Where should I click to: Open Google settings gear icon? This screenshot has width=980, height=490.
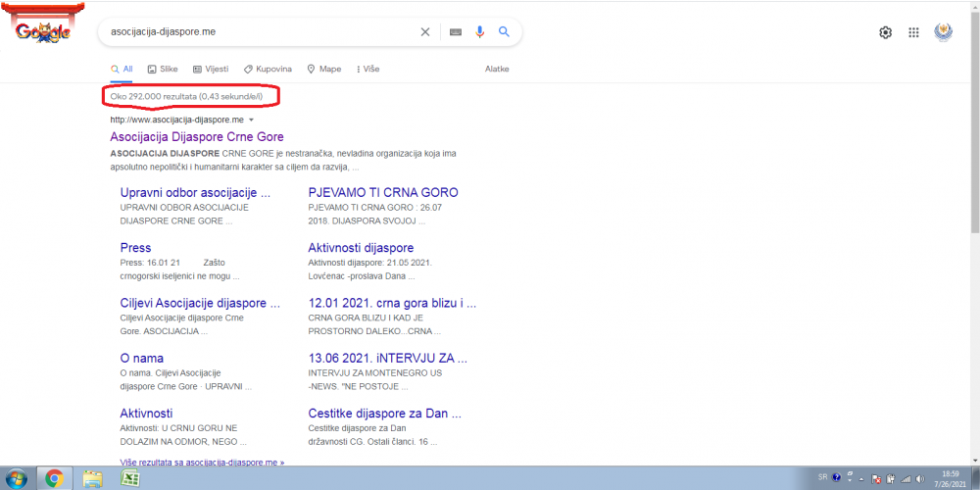885,32
